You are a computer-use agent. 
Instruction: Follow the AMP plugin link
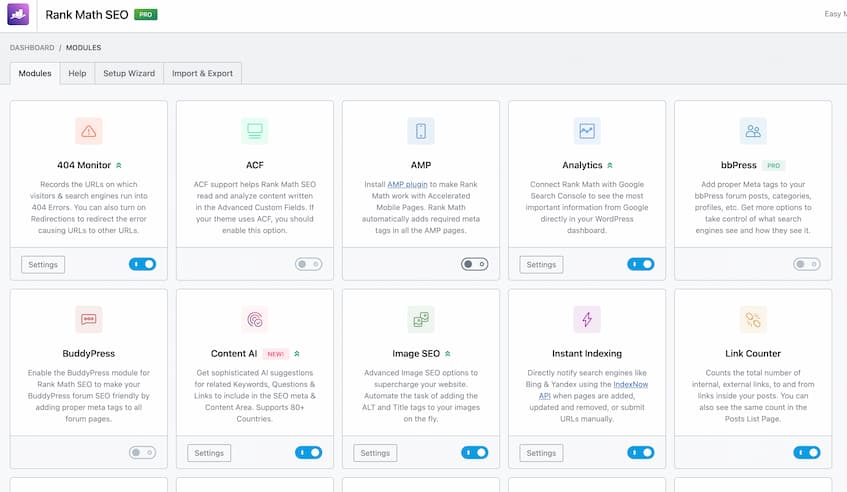point(407,185)
